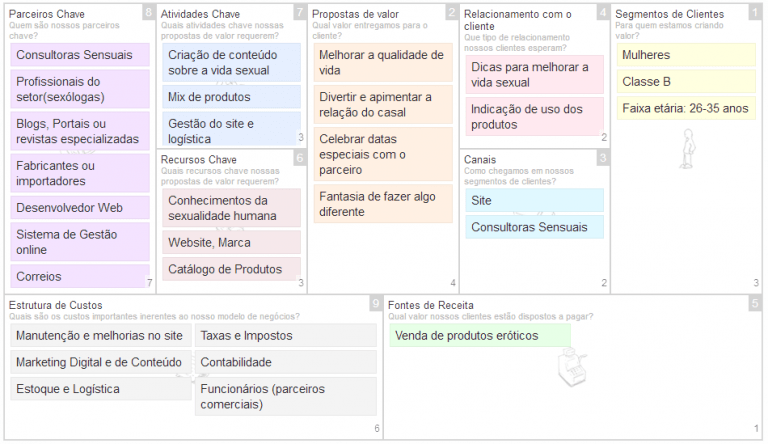Click the number 6 badge on Recursos Chave
Viewport: 768px width, 444px height.
pos(300,158)
